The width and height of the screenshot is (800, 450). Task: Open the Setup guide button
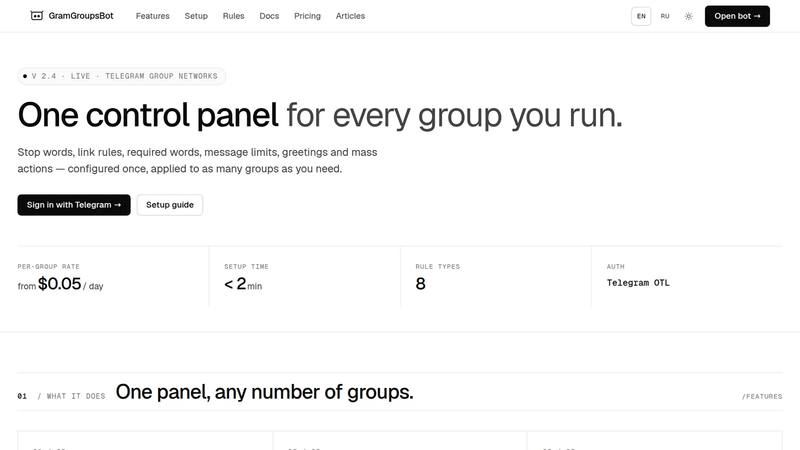coord(170,205)
